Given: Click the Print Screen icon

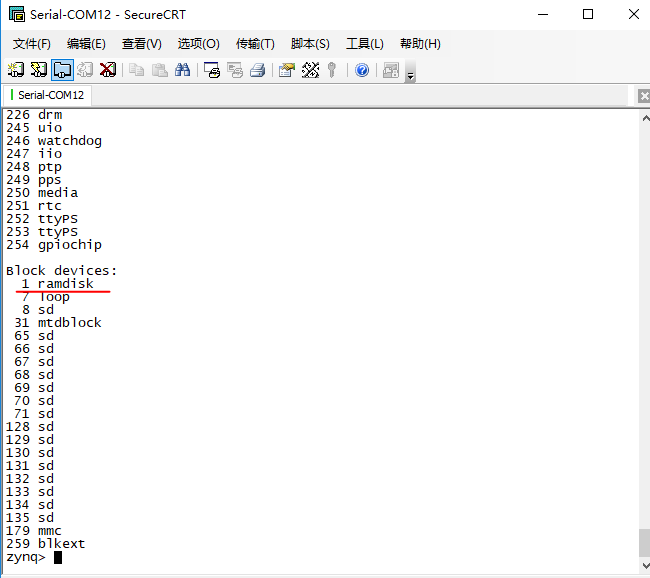Looking at the screenshot, I should pyautogui.click(x=212, y=70).
